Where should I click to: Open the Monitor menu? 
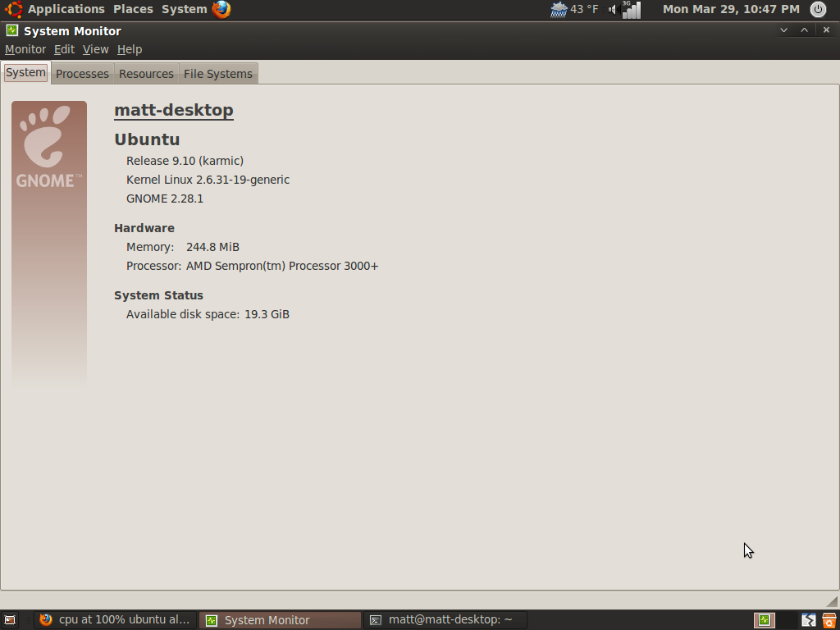25,49
